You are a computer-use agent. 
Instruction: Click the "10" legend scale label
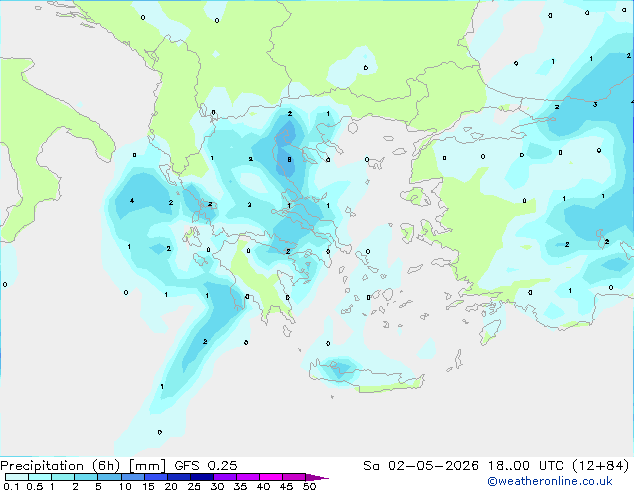[x=125, y=486]
